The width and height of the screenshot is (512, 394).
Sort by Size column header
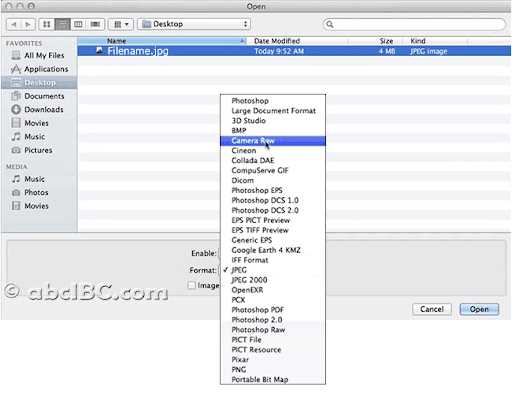(376, 41)
